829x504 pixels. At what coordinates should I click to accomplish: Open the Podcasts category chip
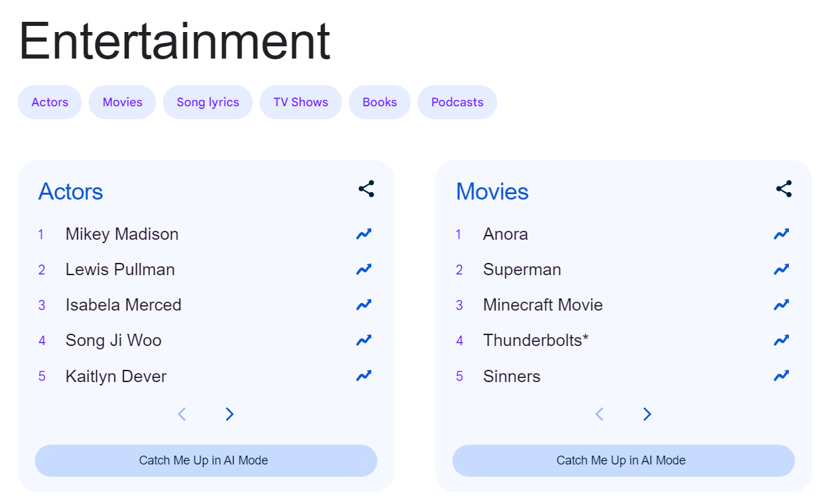457,102
